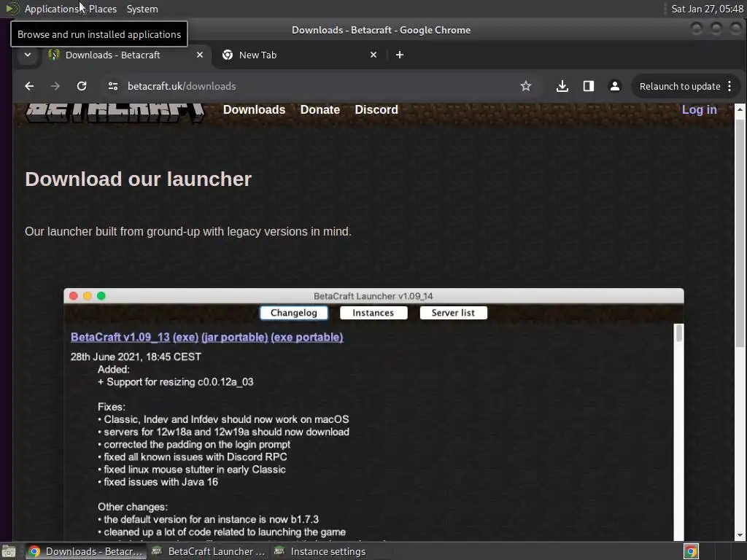The height and width of the screenshot is (560, 747).
Task: Switch to BetaCraft Launcher taskbar window
Action: tap(209, 551)
